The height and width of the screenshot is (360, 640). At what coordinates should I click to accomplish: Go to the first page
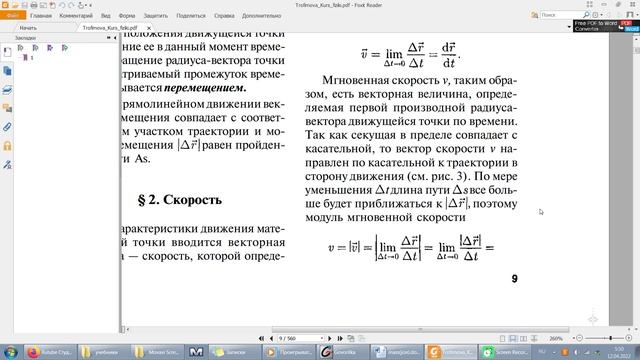(261, 338)
